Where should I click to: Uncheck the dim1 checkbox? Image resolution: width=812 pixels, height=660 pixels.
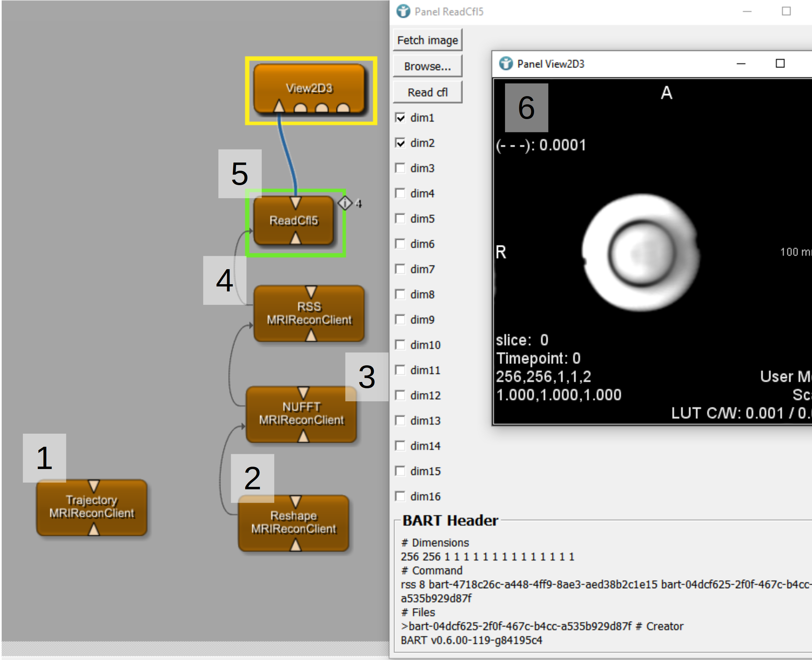tap(400, 118)
